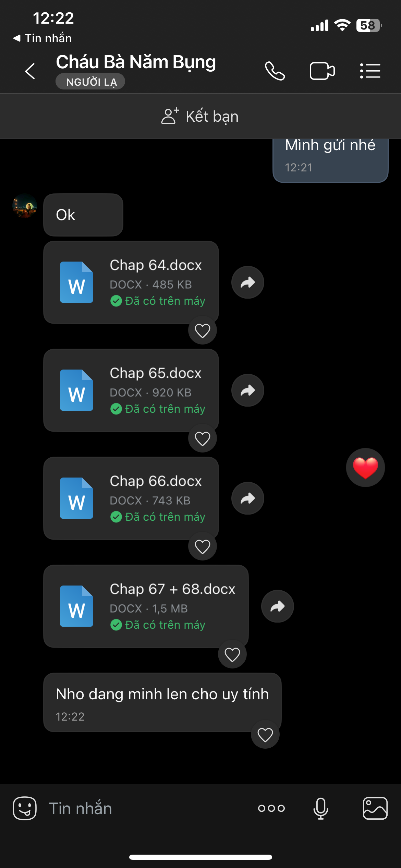Open the sticker emoji picker
This screenshot has width=401, height=868.
point(25,808)
